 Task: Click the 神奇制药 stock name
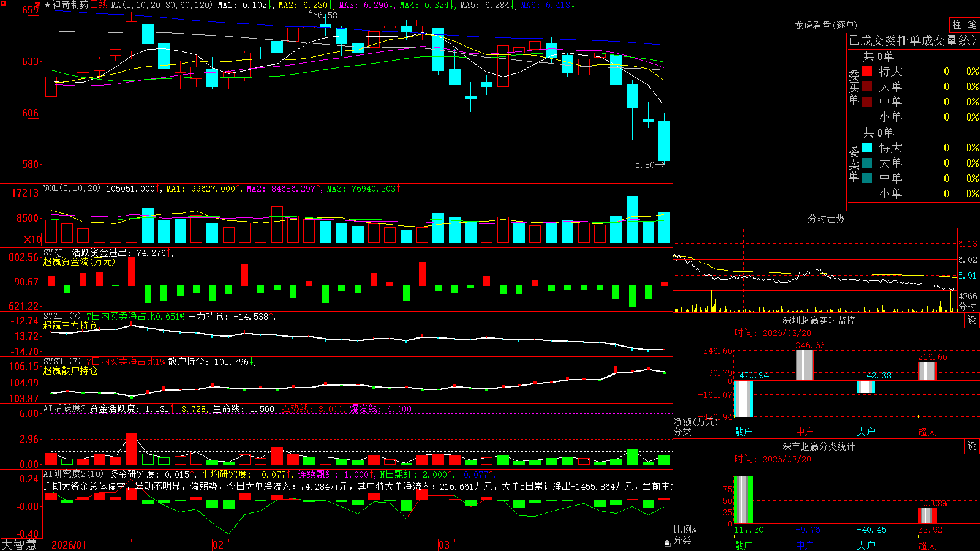pyautogui.click(x=70, y=5)
